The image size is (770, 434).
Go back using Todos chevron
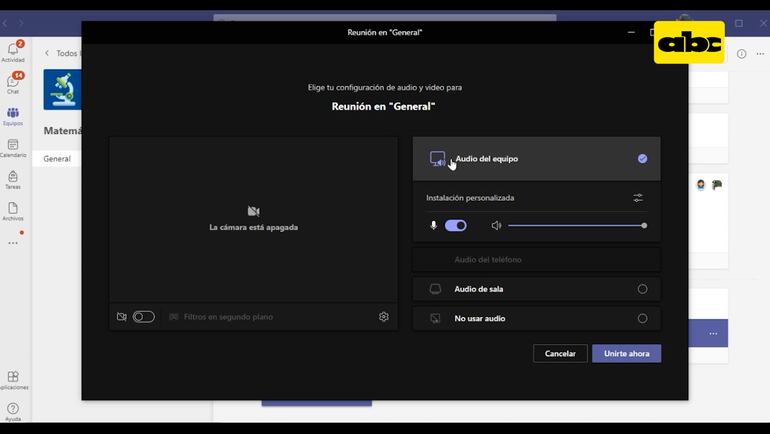[47, 54]
